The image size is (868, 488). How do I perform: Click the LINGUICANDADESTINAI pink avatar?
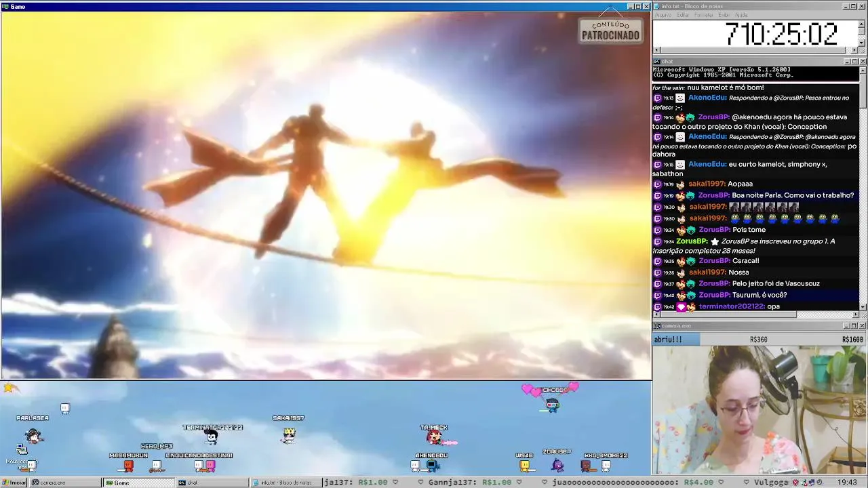pyautogui.click(x=210, y=466)
